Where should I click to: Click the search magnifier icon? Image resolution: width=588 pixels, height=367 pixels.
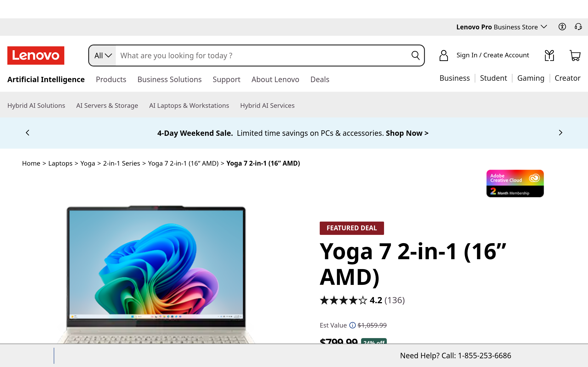point(416,55)
